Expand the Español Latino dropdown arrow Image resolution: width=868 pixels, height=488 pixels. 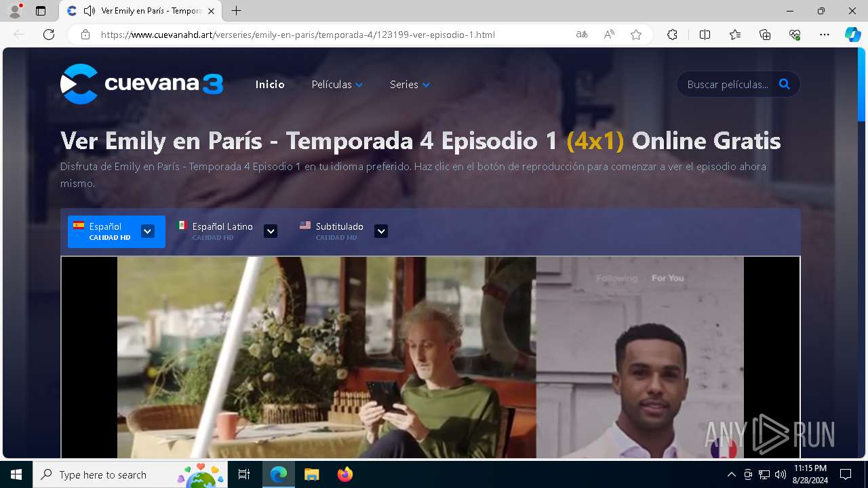click(271, 231)
